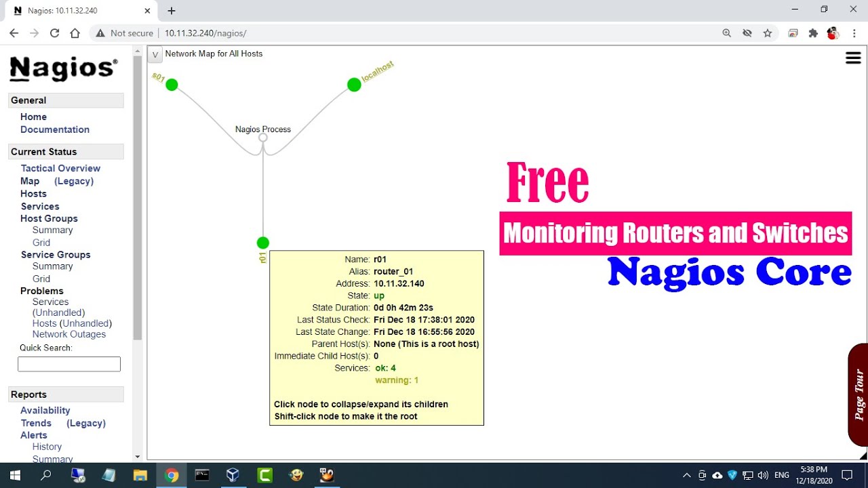Open Host Groups
Viewport: 868px width, 488px height.
point(49,218)
